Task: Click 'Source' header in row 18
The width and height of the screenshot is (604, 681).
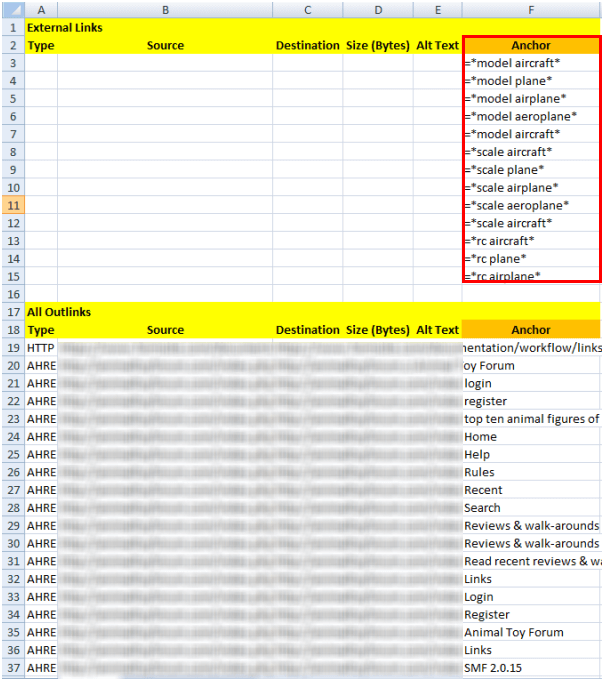Action: [x=165, y=330]
